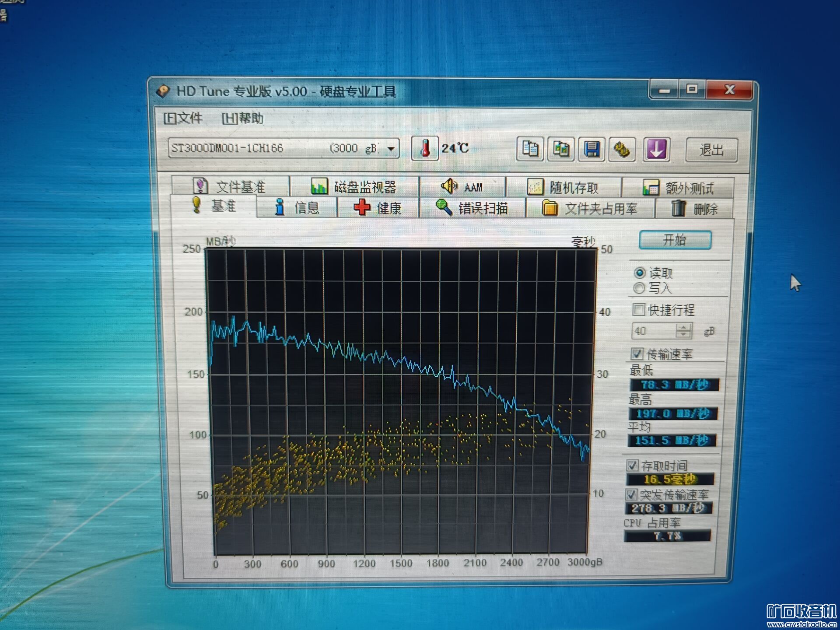Decrease the short stroke spinner value
The width and height of the screenshot is (840, 630).
[x=684, y=335]
